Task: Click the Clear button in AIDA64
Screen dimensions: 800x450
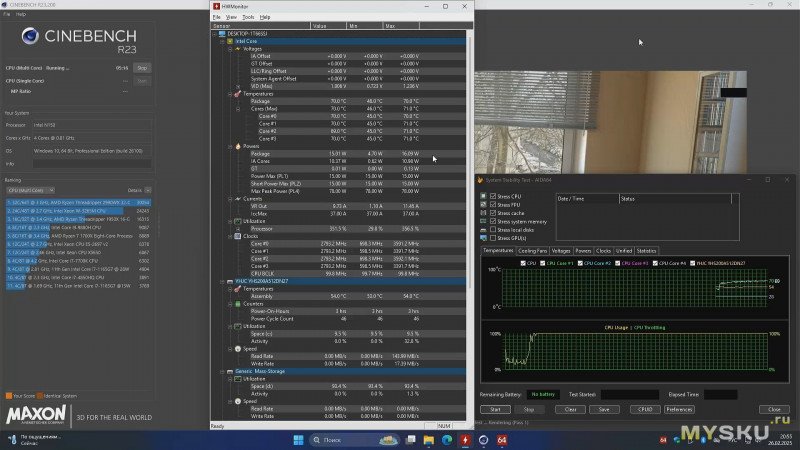Action: [570, 409]
